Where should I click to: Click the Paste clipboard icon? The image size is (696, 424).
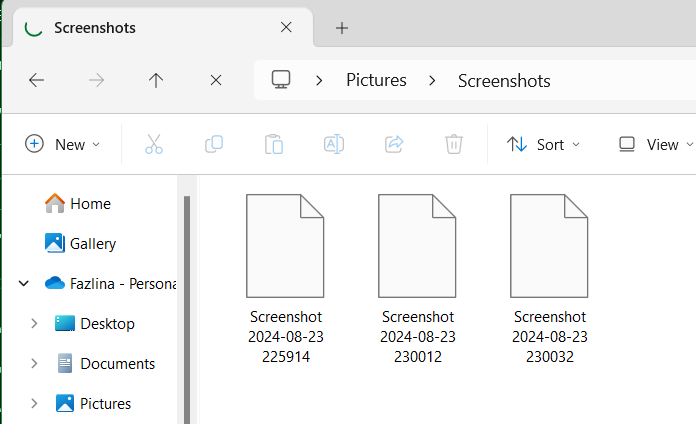pyautogui.click(x=273, y=144)
